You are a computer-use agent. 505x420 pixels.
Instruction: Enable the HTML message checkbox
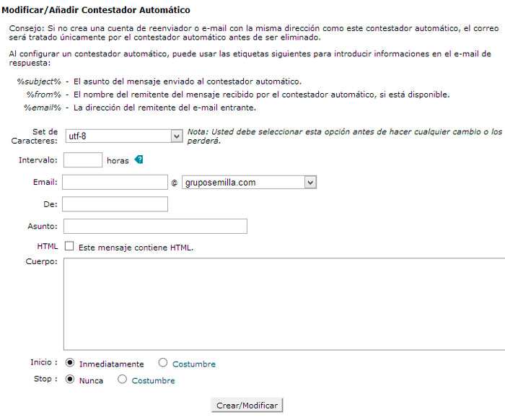[x=69, y=247]
